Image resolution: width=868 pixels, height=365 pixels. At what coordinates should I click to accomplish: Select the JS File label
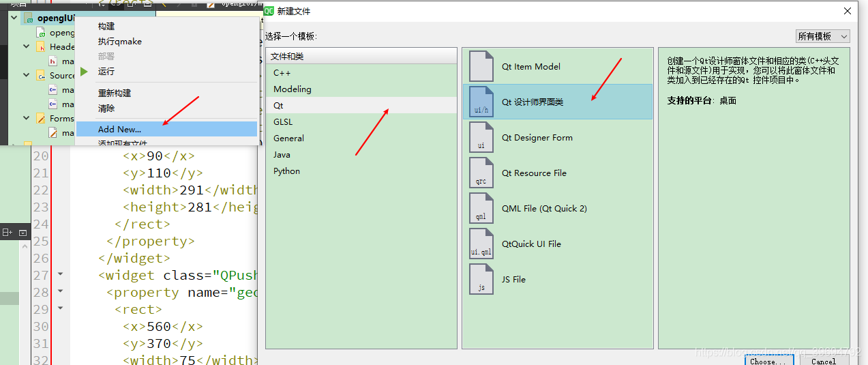click(x=513, y=279)
